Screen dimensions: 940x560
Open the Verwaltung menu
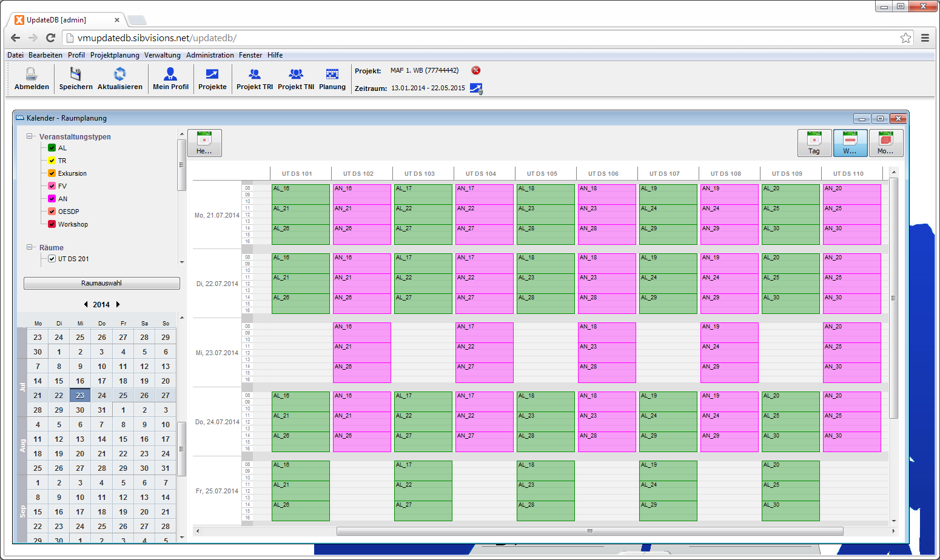point(162,55)
